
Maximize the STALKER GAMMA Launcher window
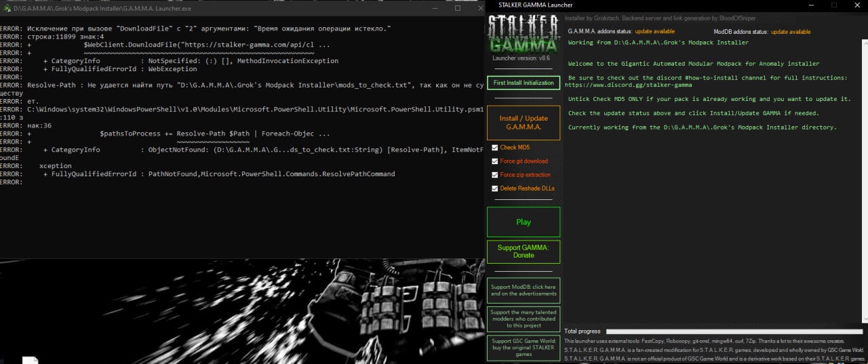coord(834,5)
